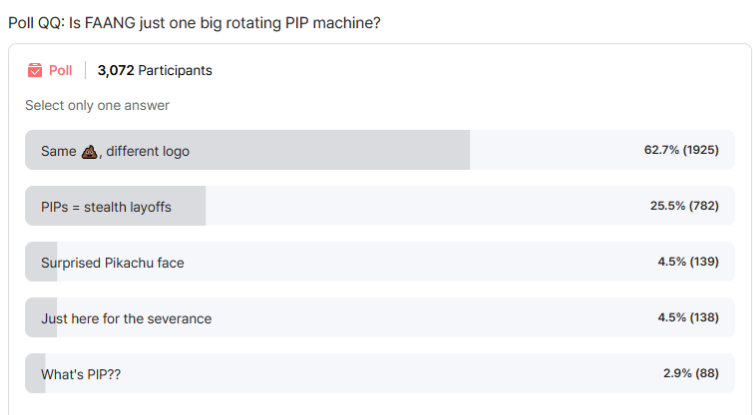753x415 pixels.
Task: Pick 'Just here for the severance'
Action: [x=380, y=317]
